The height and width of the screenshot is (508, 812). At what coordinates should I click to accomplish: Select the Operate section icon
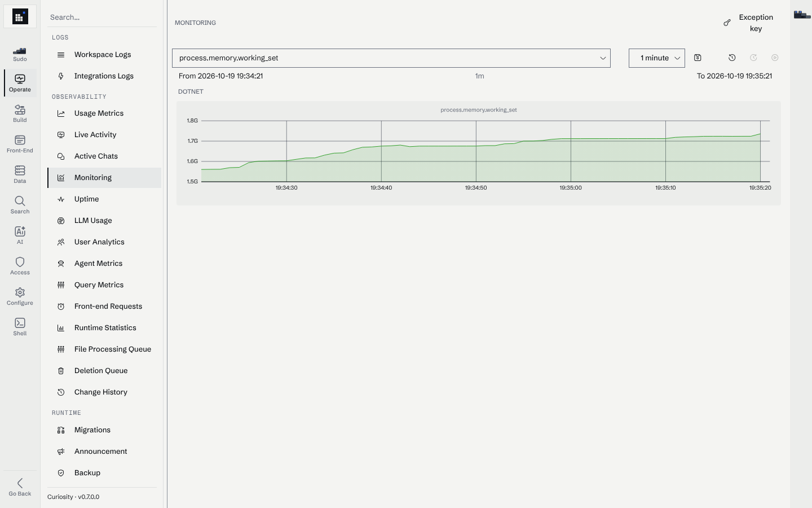20,83
